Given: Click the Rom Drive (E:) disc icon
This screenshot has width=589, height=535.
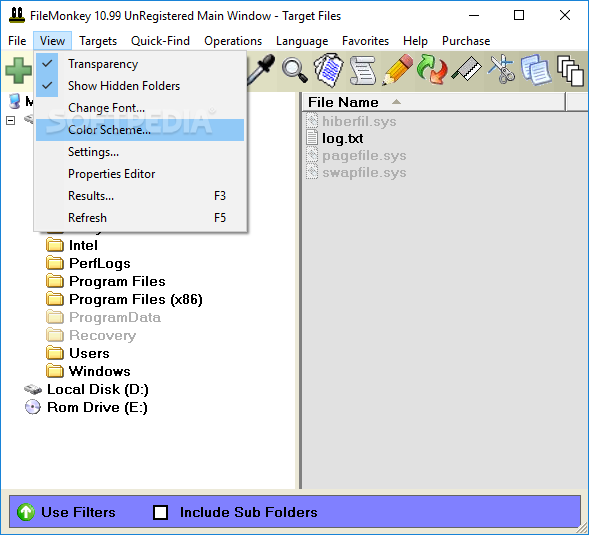Looking at the screenshot, I should pos(32,407).
